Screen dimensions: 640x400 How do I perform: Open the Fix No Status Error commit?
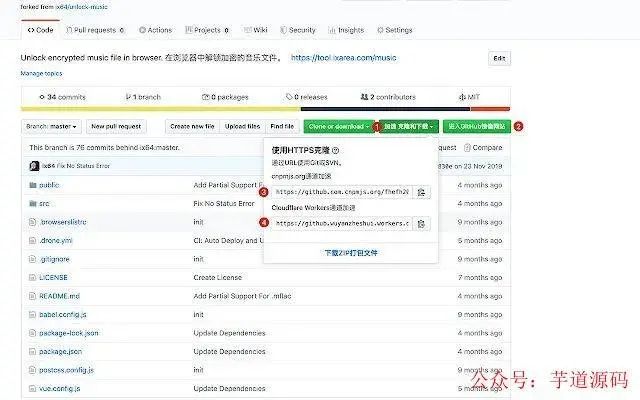click(83, 166)
